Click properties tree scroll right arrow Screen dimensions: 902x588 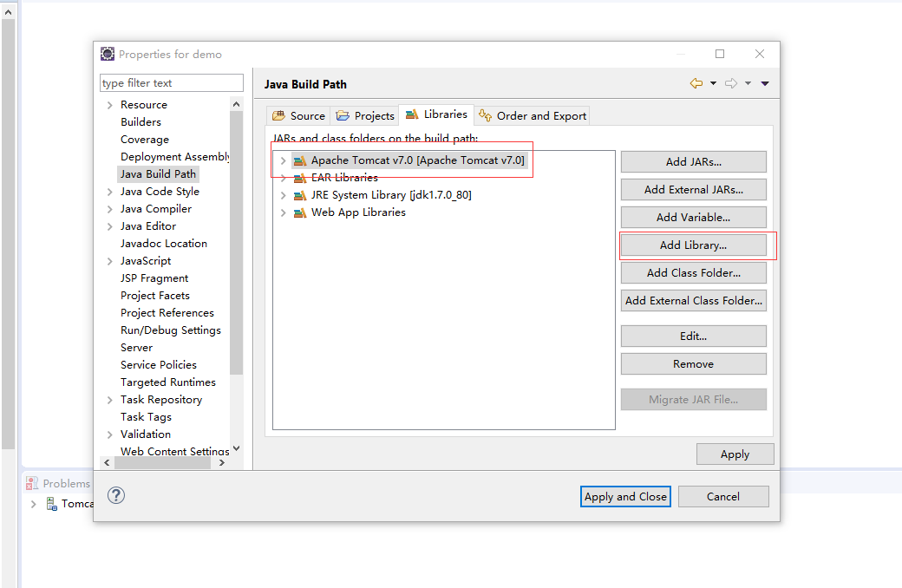pos(222,462)
